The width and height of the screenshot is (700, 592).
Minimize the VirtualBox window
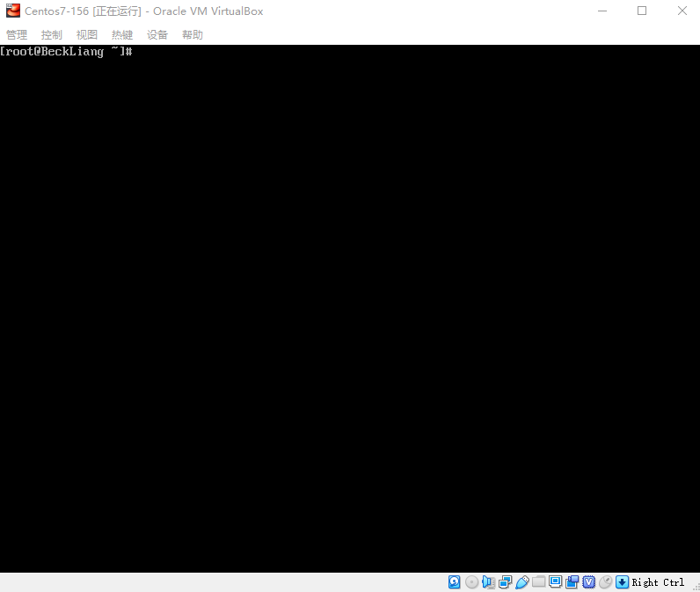pos(602,11)
